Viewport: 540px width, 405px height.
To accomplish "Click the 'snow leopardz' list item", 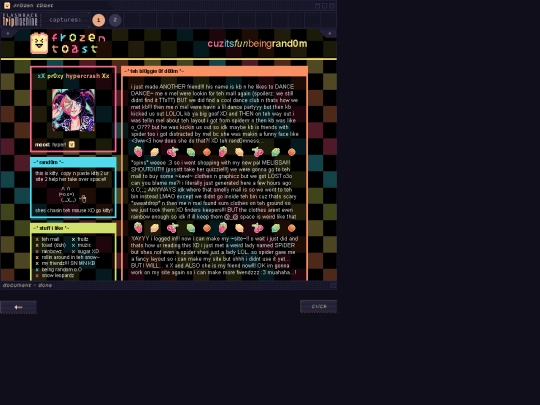I will coord(58,276).
